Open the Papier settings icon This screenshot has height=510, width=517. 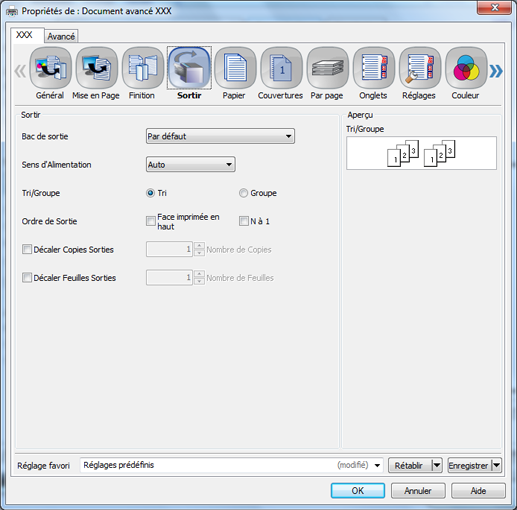(235, 68)
